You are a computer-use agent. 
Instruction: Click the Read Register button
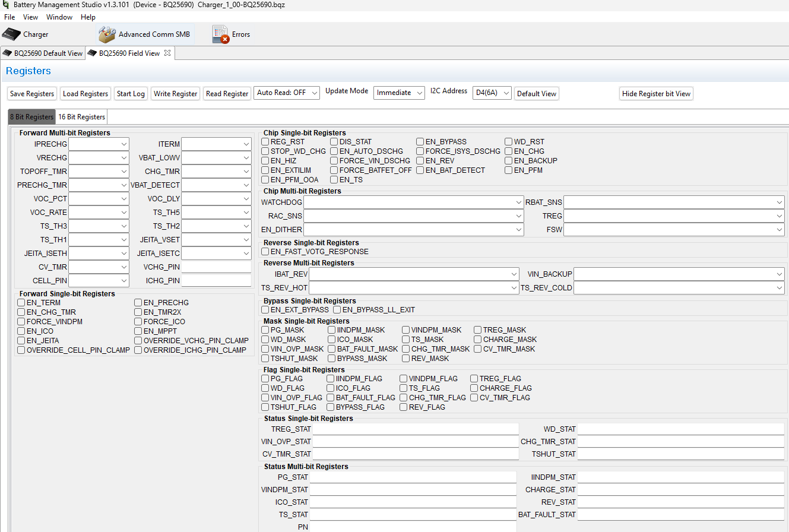tap(227, 94)
